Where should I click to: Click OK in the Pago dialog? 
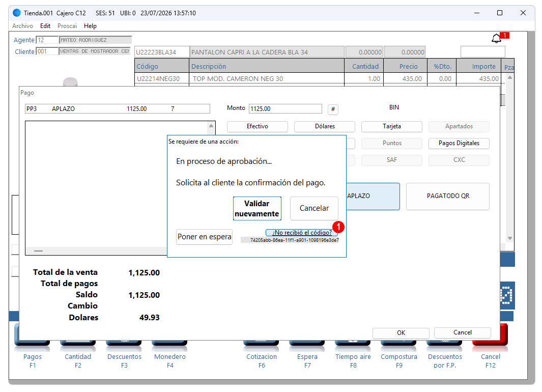[401, 333]
